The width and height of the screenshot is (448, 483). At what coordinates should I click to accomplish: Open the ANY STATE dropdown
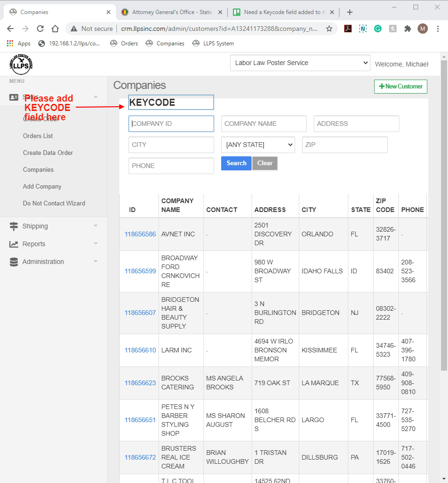tap(258, 145)
